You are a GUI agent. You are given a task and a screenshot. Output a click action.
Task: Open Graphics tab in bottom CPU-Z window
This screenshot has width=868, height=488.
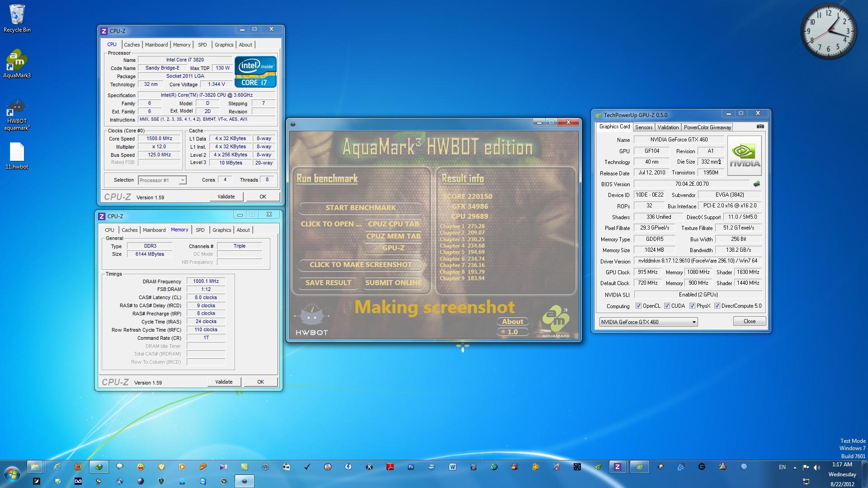coord(222,230)
